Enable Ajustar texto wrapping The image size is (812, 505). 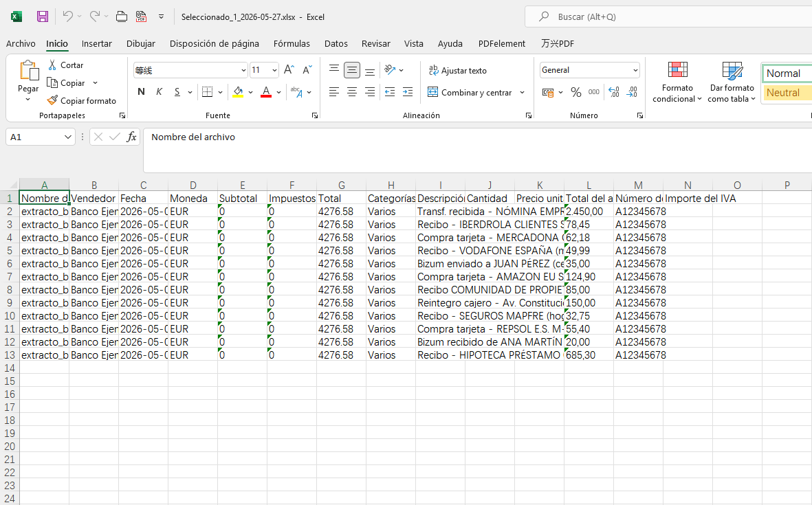(458, 70)
